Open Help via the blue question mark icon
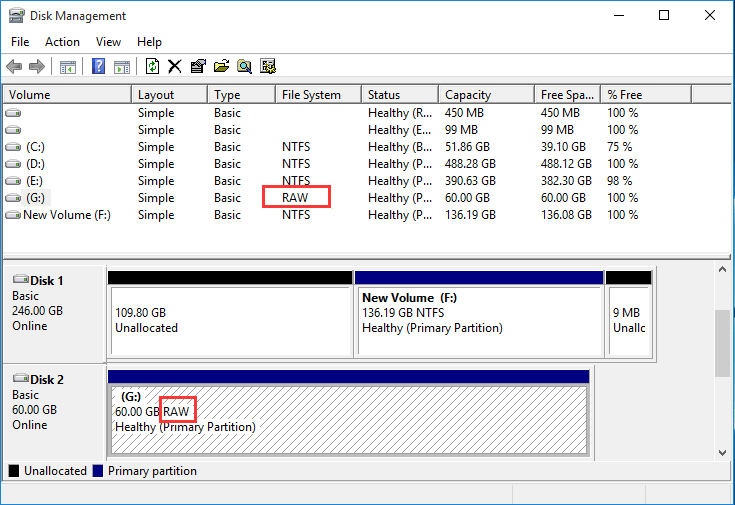 pos(99,66)
